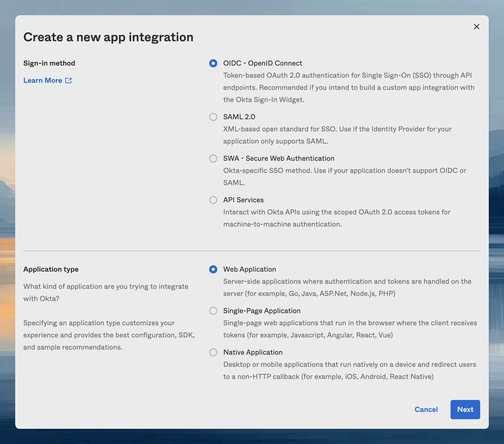Pick the API Services radio button
This screenshot has height=444, width=504.
213,200
